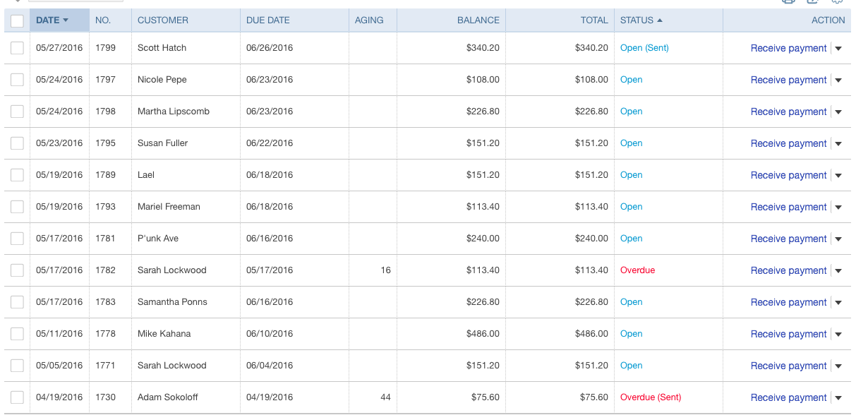Open the action dropdown for P'unk Ave
This screenshot has width=868, height=420.
click(838, 239)
